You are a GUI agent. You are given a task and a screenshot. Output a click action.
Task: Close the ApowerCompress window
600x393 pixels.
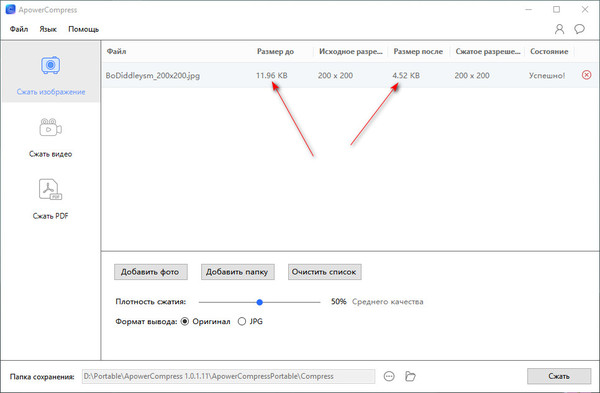click(x=585, y=9)
